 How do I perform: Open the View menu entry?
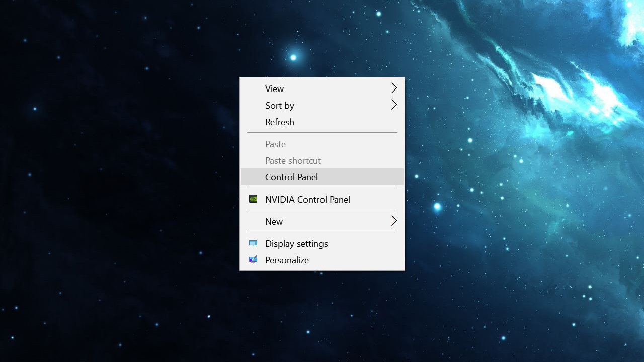322,88
